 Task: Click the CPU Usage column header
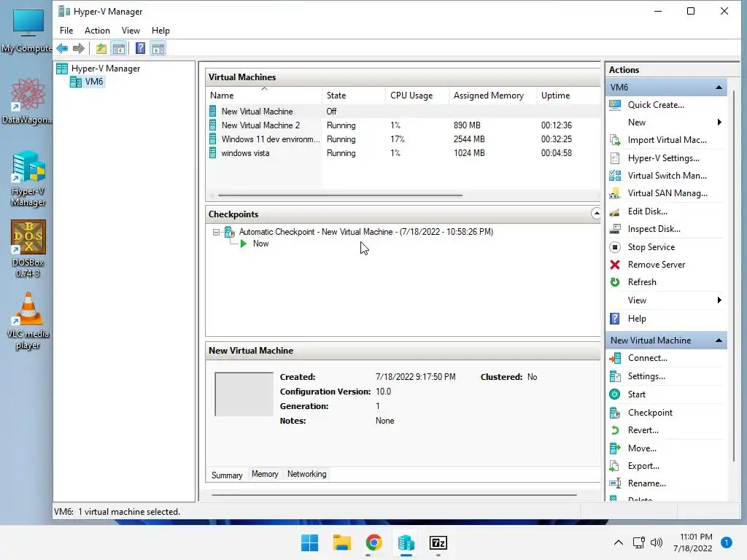[417, 96]
